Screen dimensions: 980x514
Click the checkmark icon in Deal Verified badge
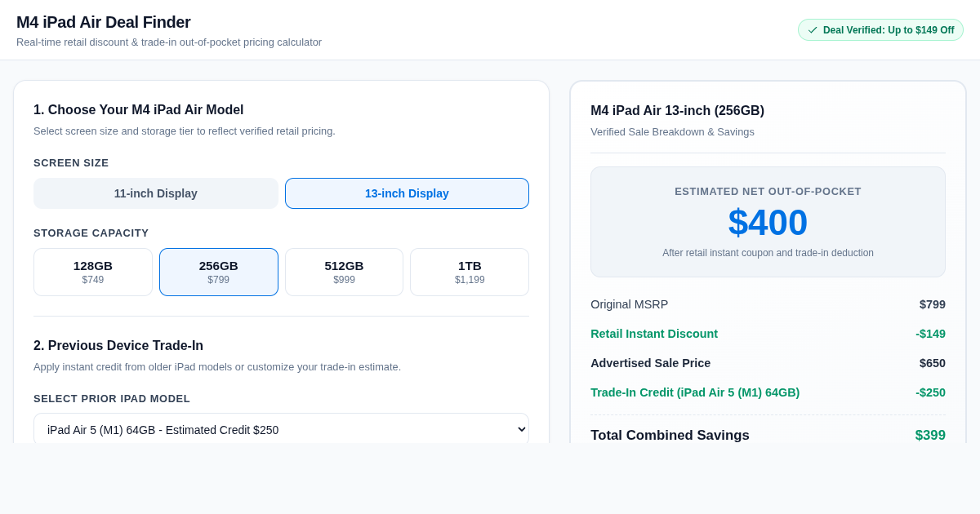[813, 30]
